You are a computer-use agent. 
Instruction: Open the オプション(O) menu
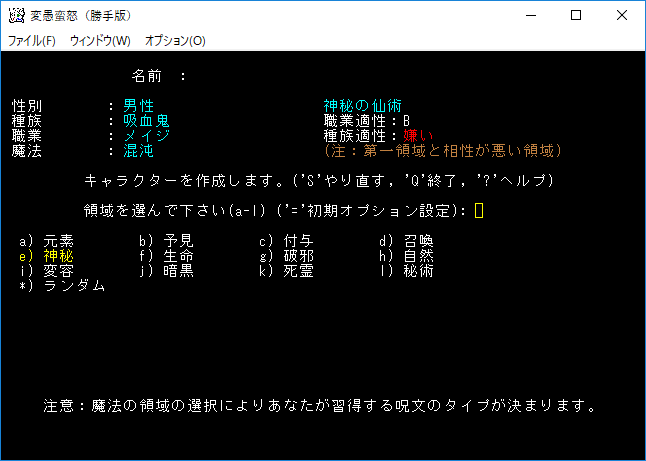coord(175,41)
